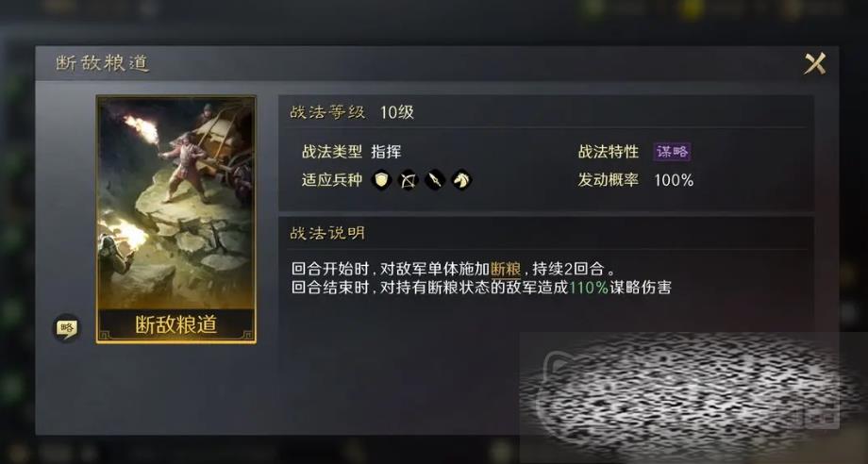This screenshot has width=868, height=464.
Task: Open the 略 speech bubble icon
Action: [x=66, y=328]
